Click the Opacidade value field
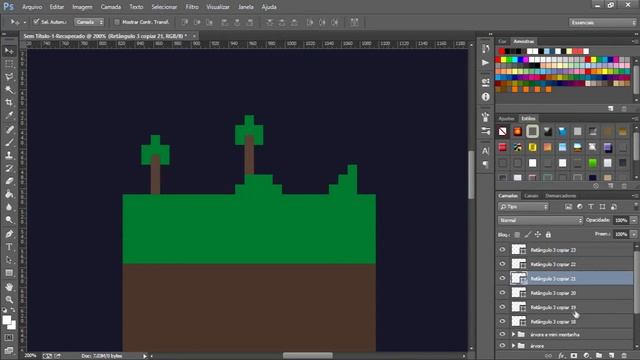The image size is (640, 360). click(x=621, y=220)
